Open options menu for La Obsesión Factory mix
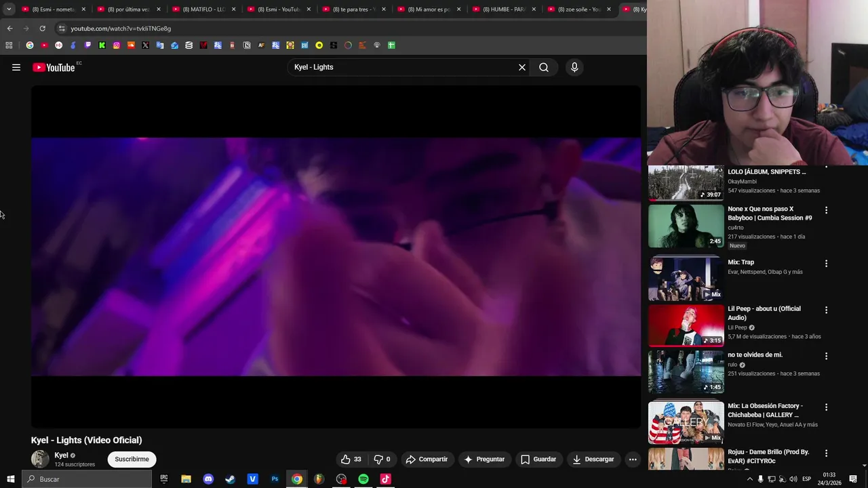The image size is (868, 488). click(826, 407)
